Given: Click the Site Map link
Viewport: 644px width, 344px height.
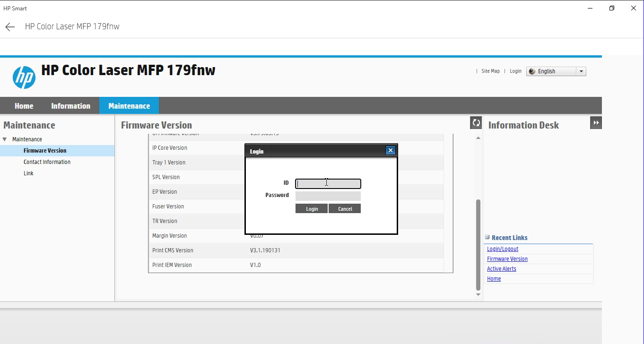Looking at the screenshot, I should (x=490, y=71).
